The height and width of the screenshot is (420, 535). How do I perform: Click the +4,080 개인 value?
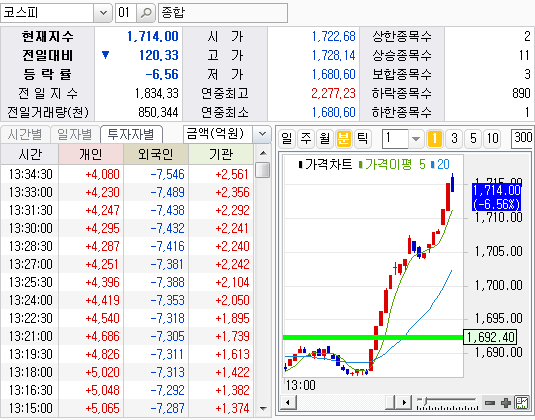pyautogui.click(x=102, y=174)
